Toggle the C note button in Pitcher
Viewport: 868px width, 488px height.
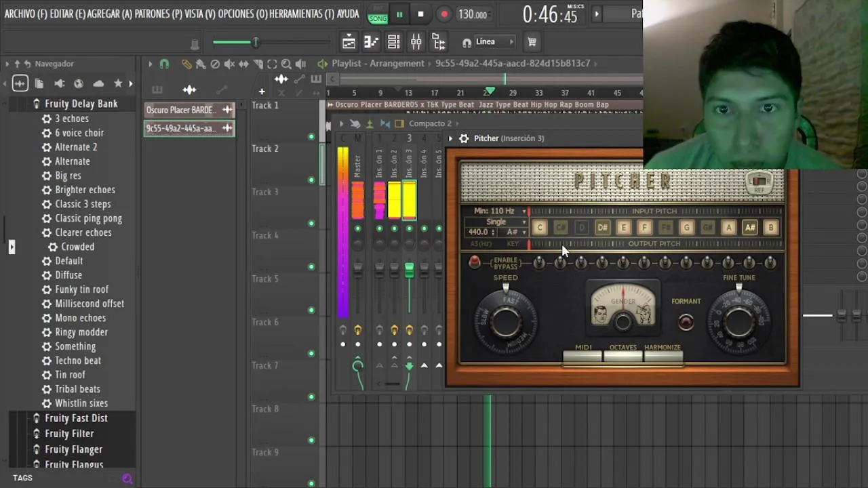click(x=540, y=228)
